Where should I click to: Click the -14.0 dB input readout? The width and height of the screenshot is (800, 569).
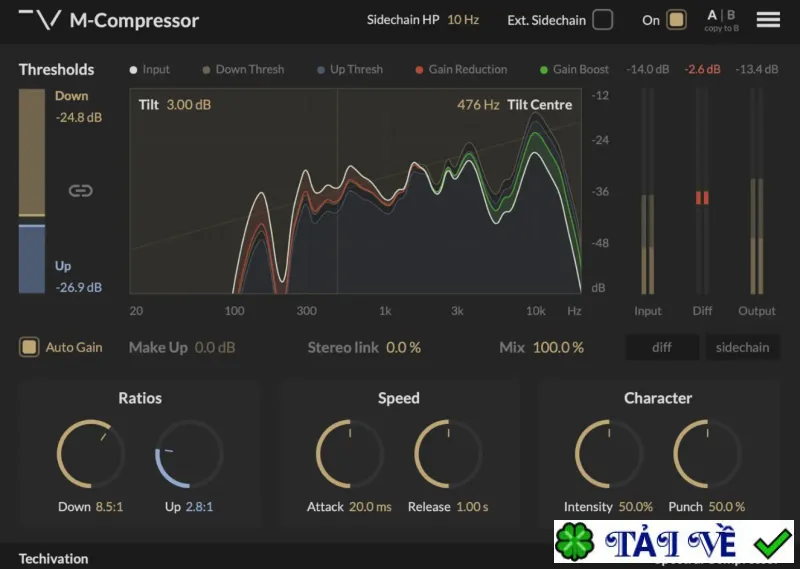point(647,69)
